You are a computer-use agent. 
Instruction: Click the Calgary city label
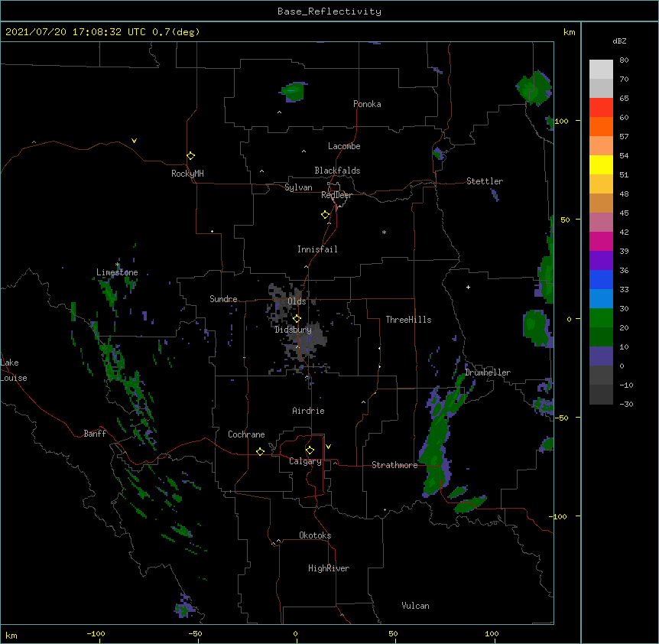(305, 461)
